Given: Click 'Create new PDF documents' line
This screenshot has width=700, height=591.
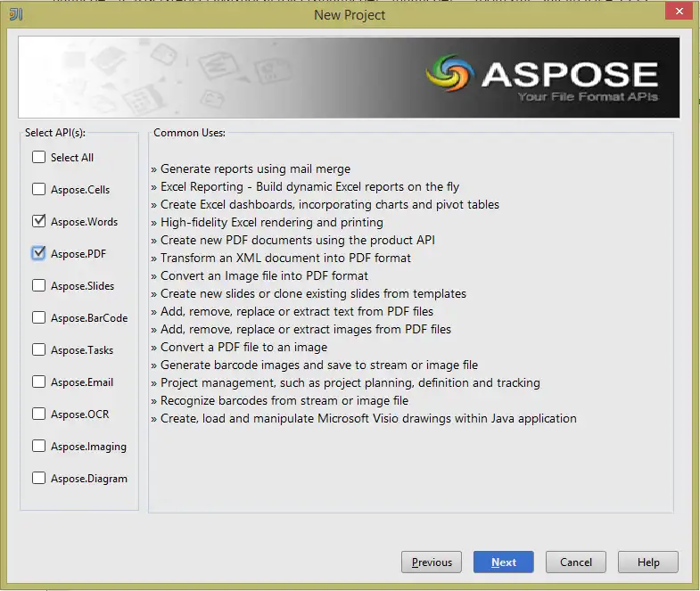Looking at the screenshot, I should coord(292,241).
